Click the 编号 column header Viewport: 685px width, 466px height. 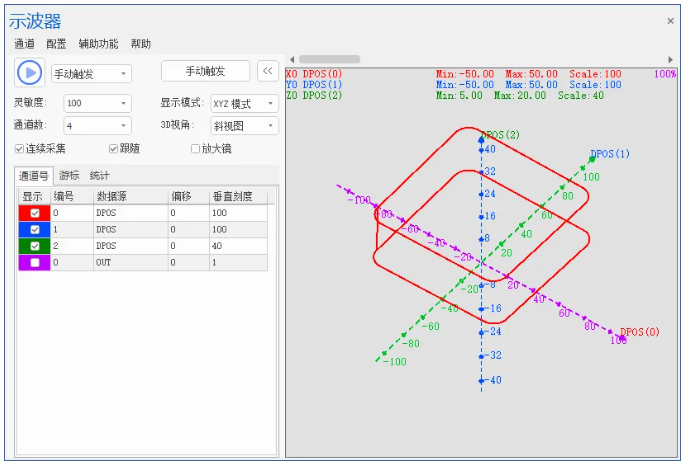pos(72,197)
